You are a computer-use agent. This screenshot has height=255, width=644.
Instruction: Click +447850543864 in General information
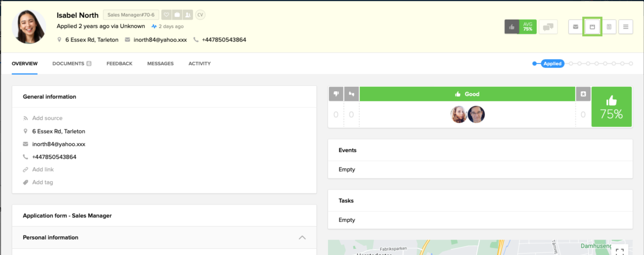pyautogui.click(x=54, y=157)
